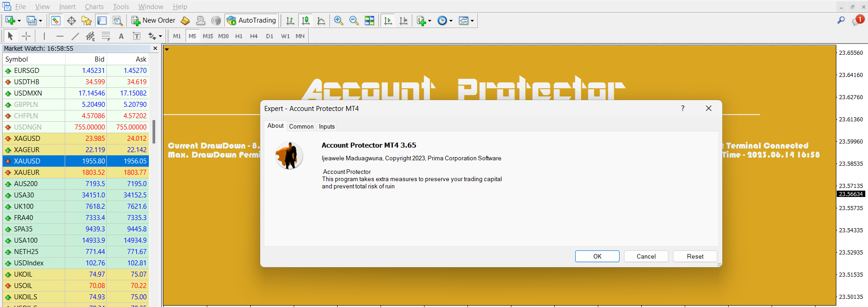Toggle the Terminal panel button
Screen dimensions: 868x307
(x=102, y=20)
